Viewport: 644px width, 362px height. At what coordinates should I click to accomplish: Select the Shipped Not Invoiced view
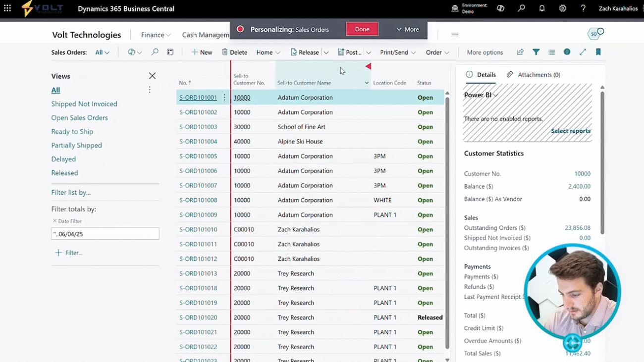[84, 104]
